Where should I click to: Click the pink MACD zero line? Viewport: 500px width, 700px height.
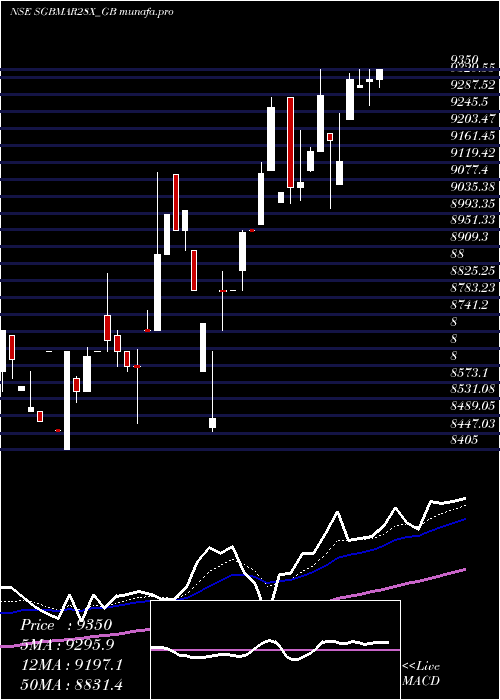coord(275,650)
